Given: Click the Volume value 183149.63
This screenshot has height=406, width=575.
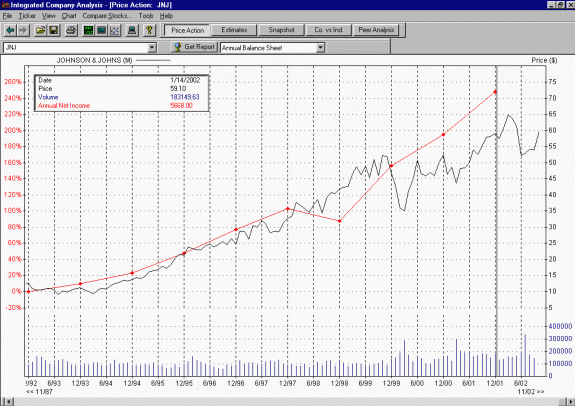Looking at the screenshot, I should [184, 97].
